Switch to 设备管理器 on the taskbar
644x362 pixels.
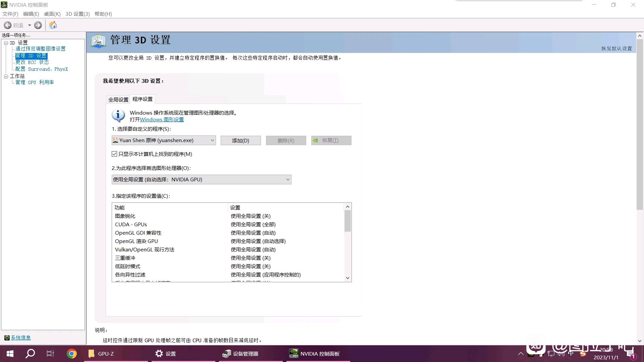pyautogui.click(x=251, y=354)
